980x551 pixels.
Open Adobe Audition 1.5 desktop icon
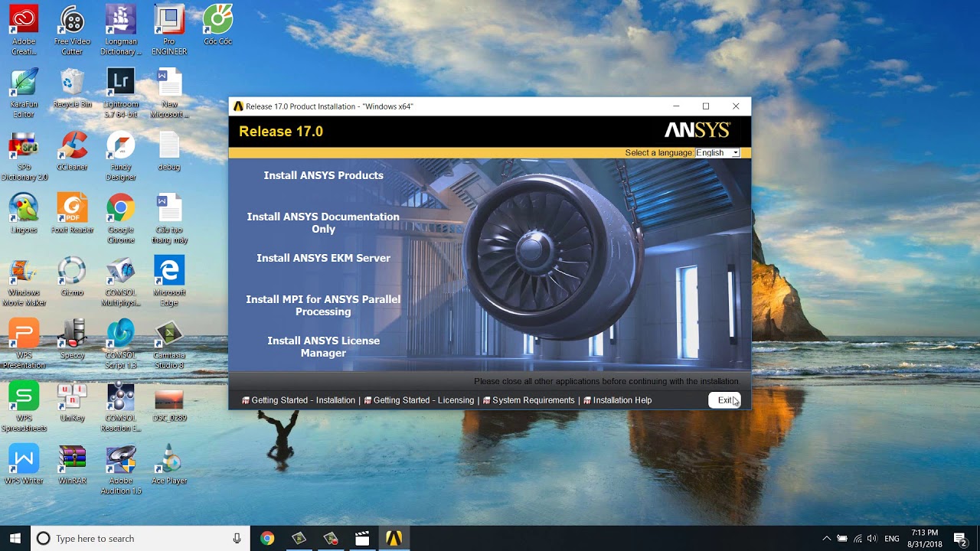(121, 469)
